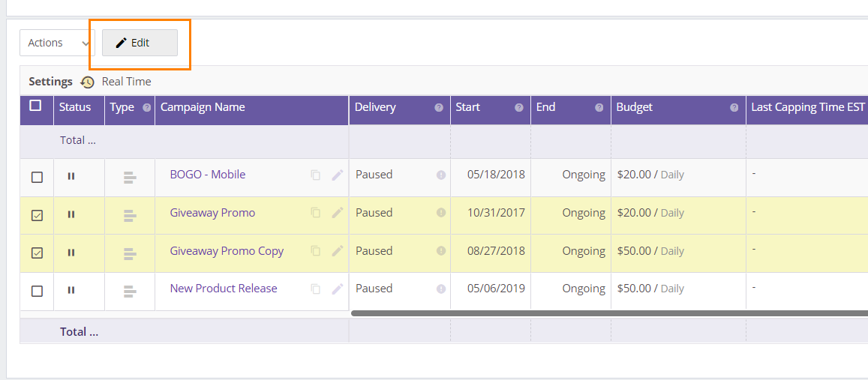Click the Edit button
868x380 pixels.
click(x=140, y=43)
